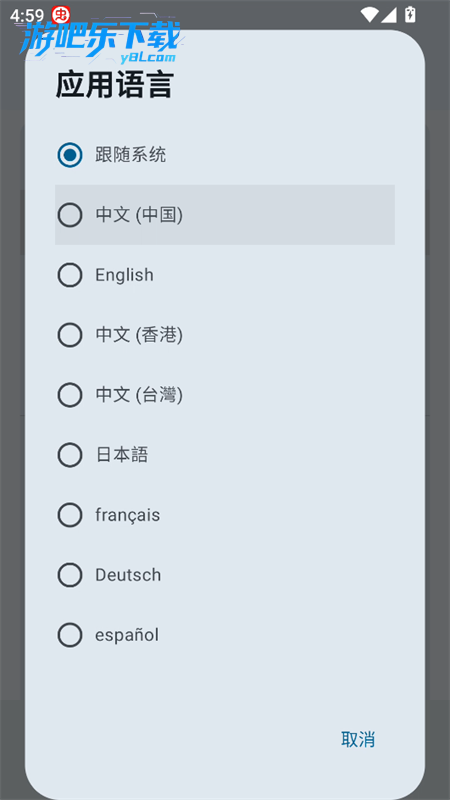Select the español radio button
This screenshot has height=800, width=450.
tap(69, 635)
